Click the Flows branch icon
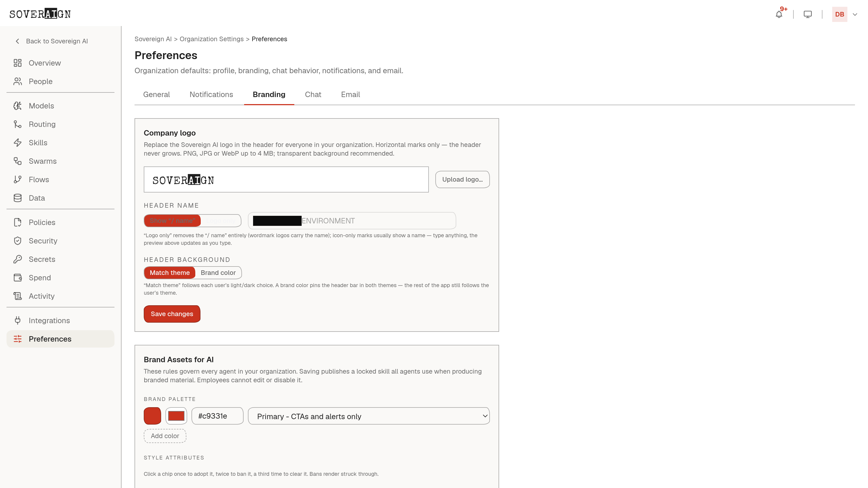The width and height of the screenshot is (868, 488). [x=18, y=179]
